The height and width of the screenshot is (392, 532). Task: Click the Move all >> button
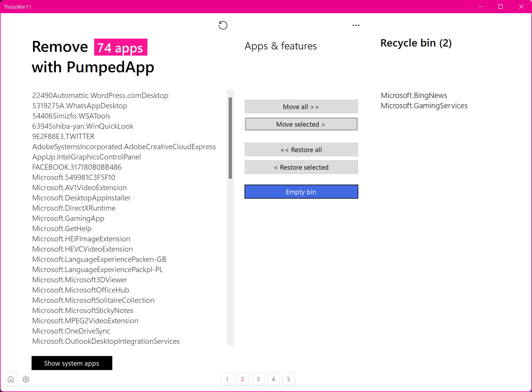(x=301, y=107)
